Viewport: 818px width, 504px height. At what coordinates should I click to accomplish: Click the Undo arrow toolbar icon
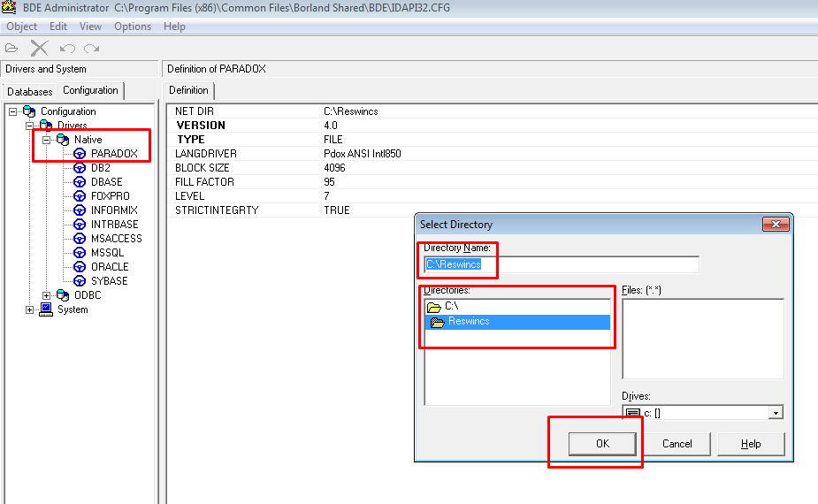(x=67, y=49)
